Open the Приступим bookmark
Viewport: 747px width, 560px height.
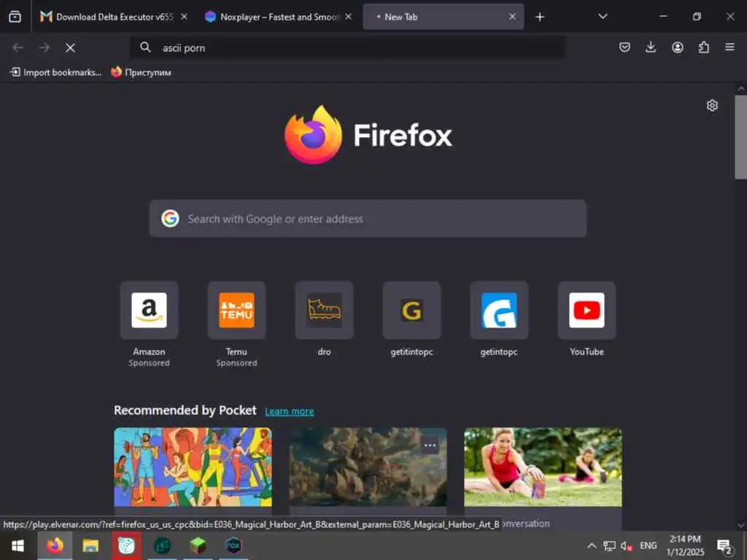point(141,72)
